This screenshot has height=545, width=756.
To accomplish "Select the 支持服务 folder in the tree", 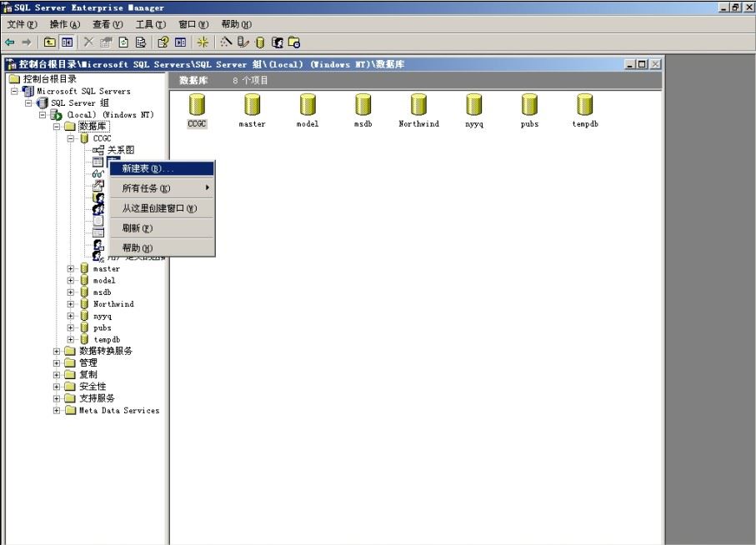I will 97,398.
